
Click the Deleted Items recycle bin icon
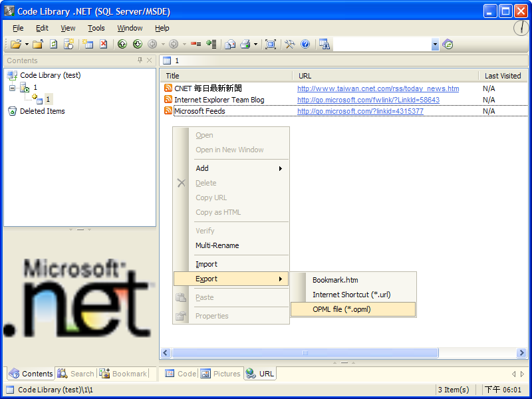coord(12,111)
